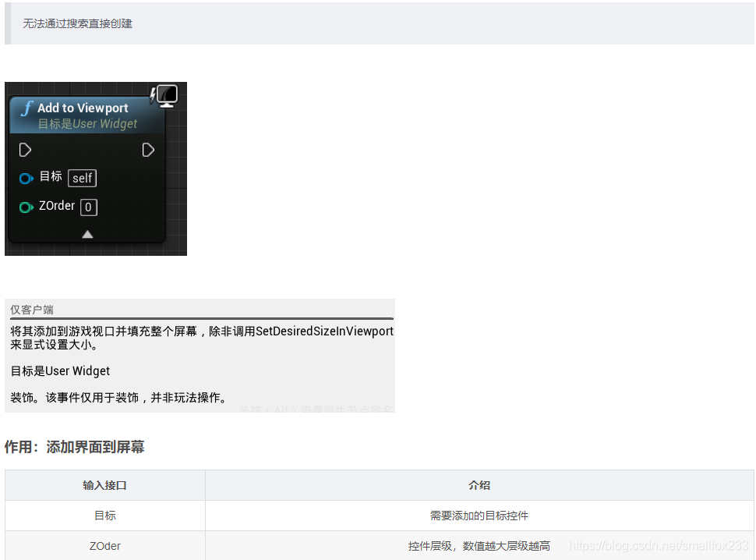
Task: Click the green ZOrder integer pin
Action: pos(26,207)
